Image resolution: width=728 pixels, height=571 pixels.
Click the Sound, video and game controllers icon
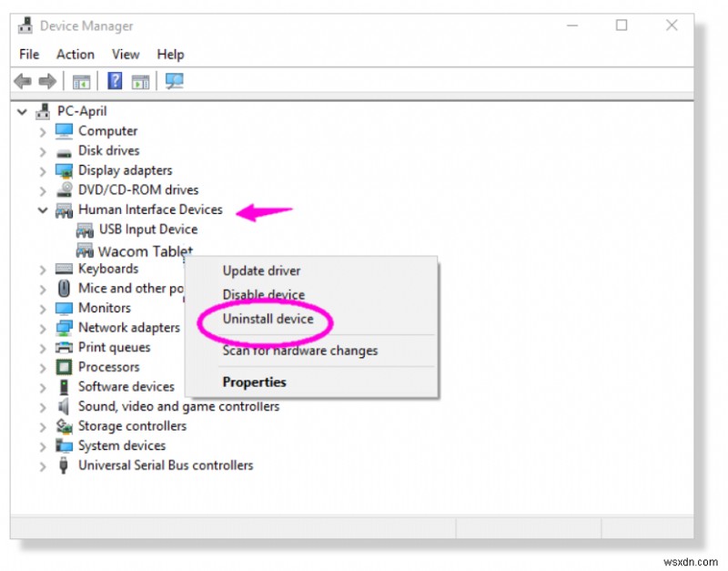(63, 406)
